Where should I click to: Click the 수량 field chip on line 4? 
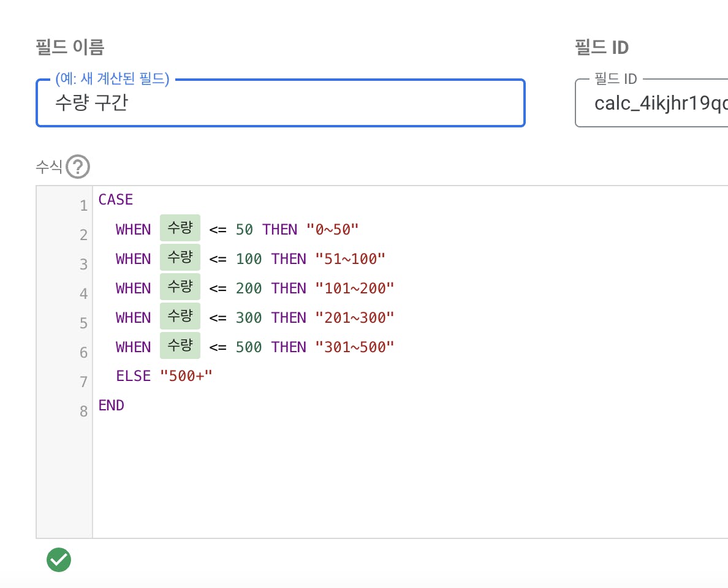(180, 288)
